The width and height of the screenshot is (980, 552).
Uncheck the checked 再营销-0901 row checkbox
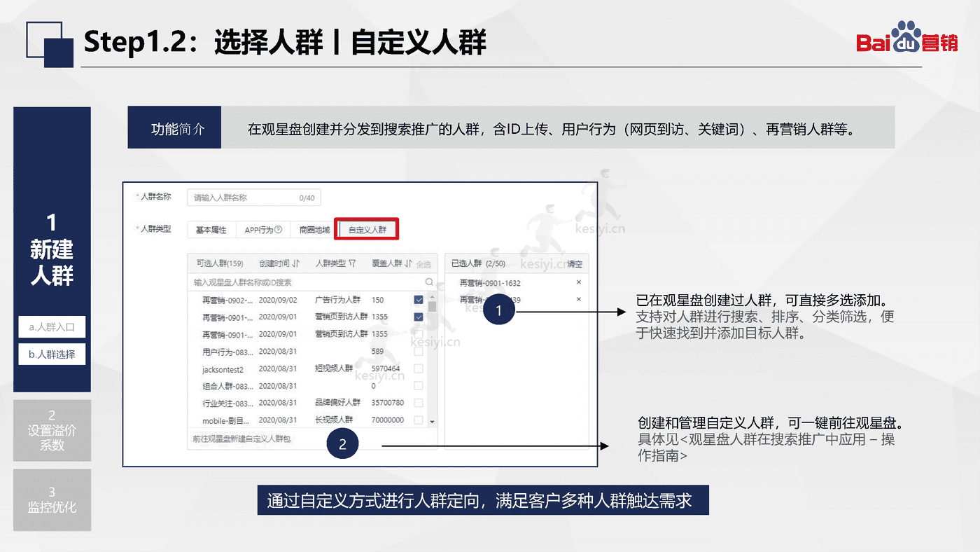pos(419,317)
